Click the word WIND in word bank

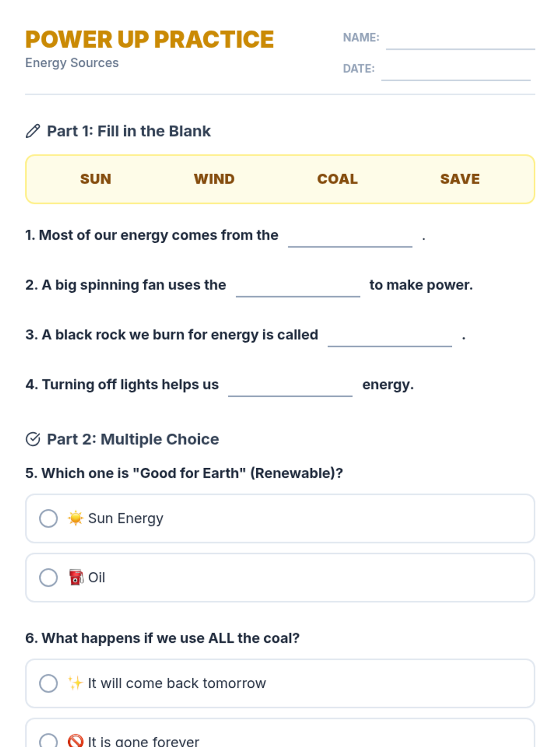click(x=214, y=179)
